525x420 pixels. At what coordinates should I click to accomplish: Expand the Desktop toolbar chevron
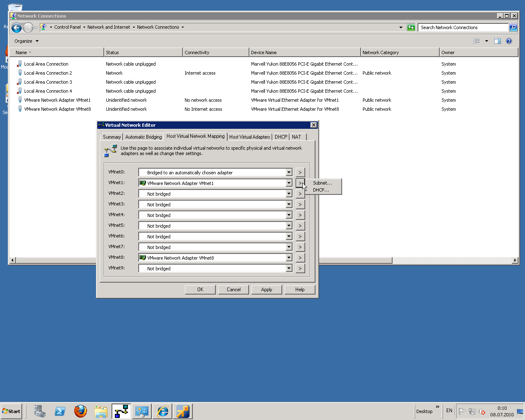[x=438, y=407]
